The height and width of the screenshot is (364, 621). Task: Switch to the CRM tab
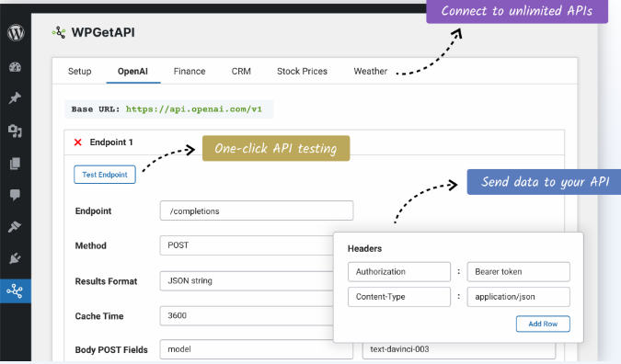tap(241, 71)
